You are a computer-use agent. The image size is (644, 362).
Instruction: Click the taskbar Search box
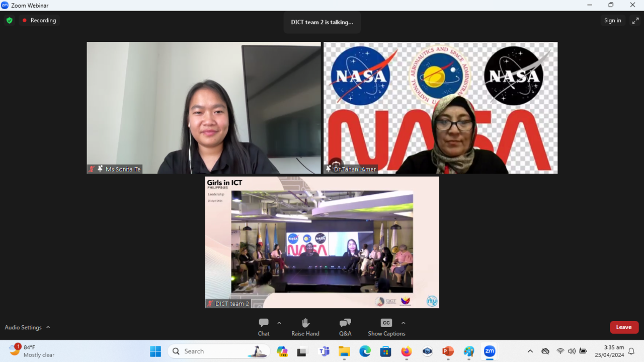click(219, 351)
